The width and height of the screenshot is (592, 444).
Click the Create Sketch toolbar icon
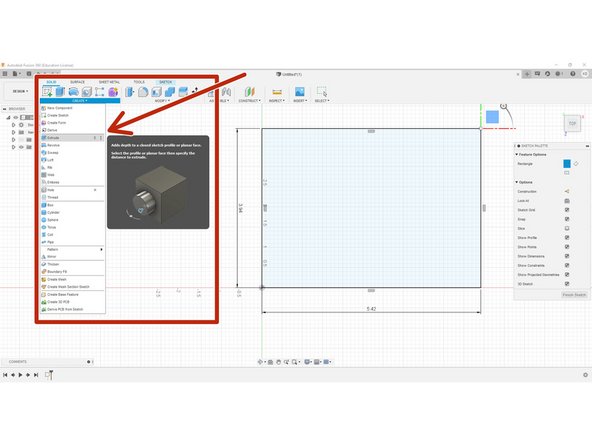tap(47, 92)
